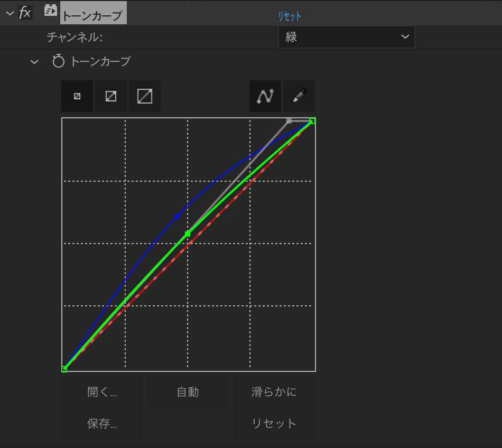This screenshot has width=502, height=448.
Task: Click the 保存... button
Action: coord(102,424)
